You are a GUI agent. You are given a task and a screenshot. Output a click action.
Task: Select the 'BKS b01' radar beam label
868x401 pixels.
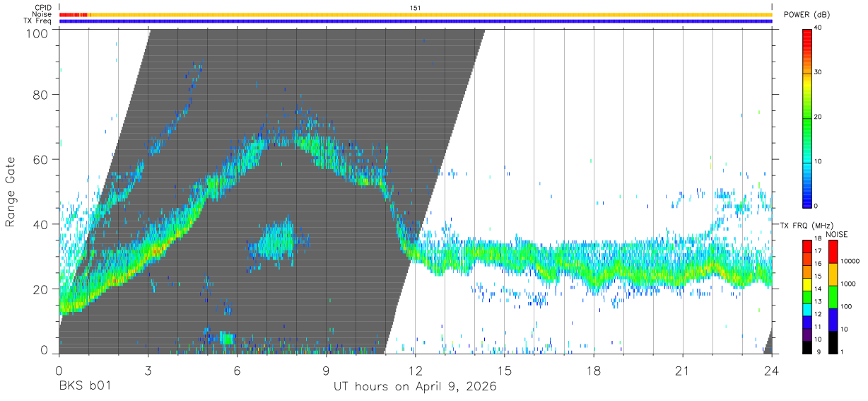coord(84,387)
